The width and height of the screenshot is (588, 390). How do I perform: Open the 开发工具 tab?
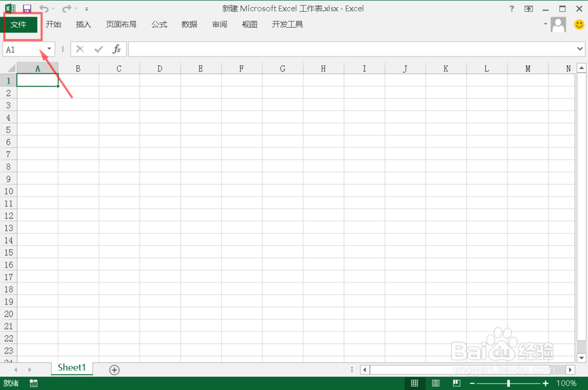(288, 24)
